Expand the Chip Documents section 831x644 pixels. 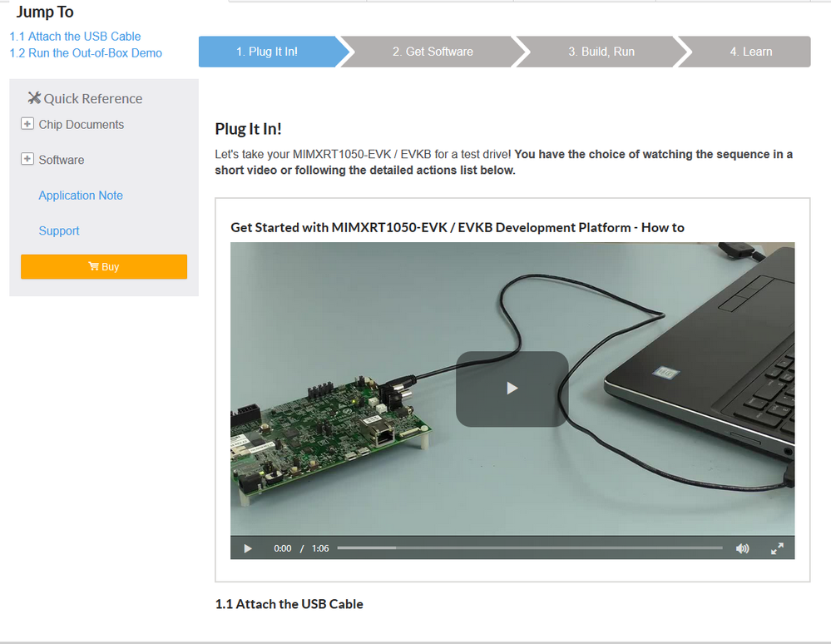[x=27, y=124]
